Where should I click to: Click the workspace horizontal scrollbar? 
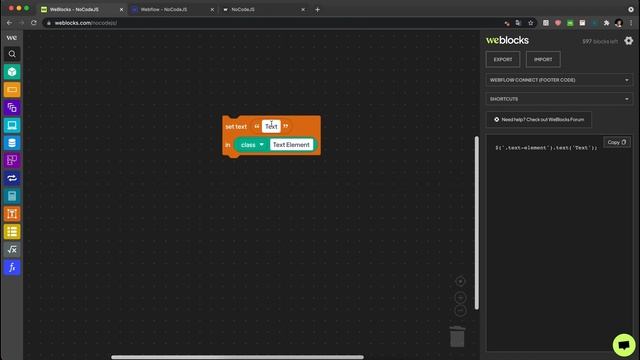pyautogui.click(x=237, y=357)
